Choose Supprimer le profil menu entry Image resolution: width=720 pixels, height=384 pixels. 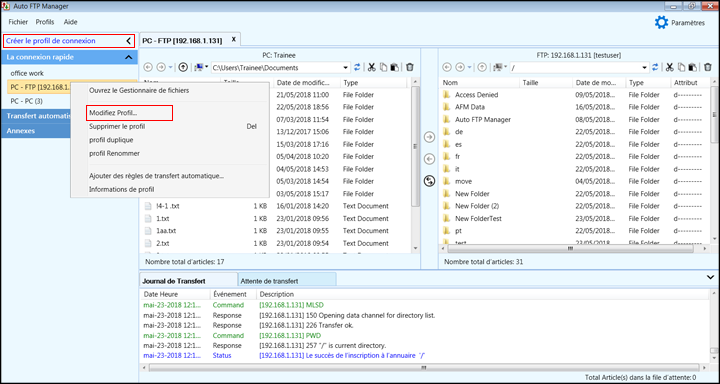click(117, 126)
